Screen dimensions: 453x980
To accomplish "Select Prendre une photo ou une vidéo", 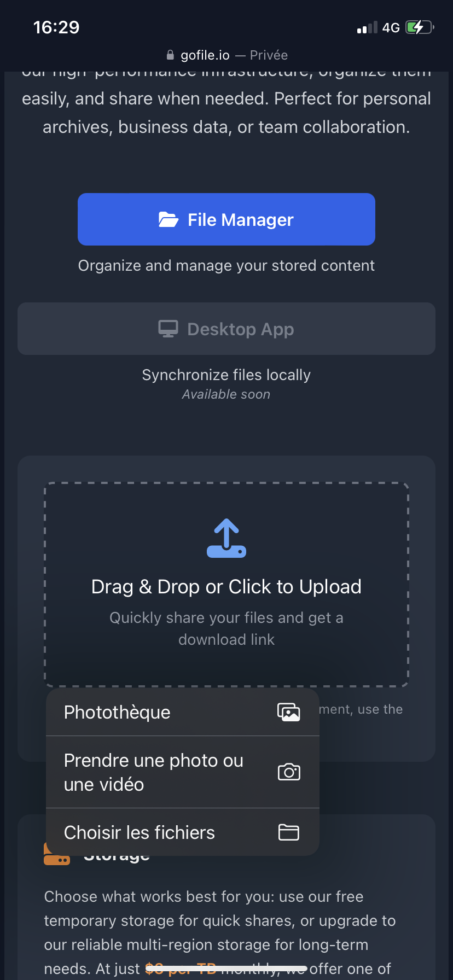I will click(x=183, y=772).
